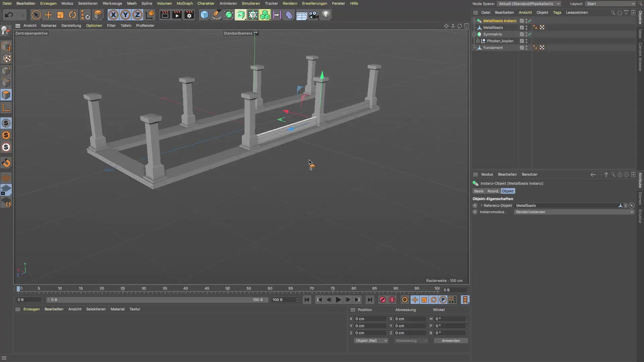This screenshot has height=362, width=644.
Task: Click the Enable Snap magnet icon
Action: pos(6,163)
